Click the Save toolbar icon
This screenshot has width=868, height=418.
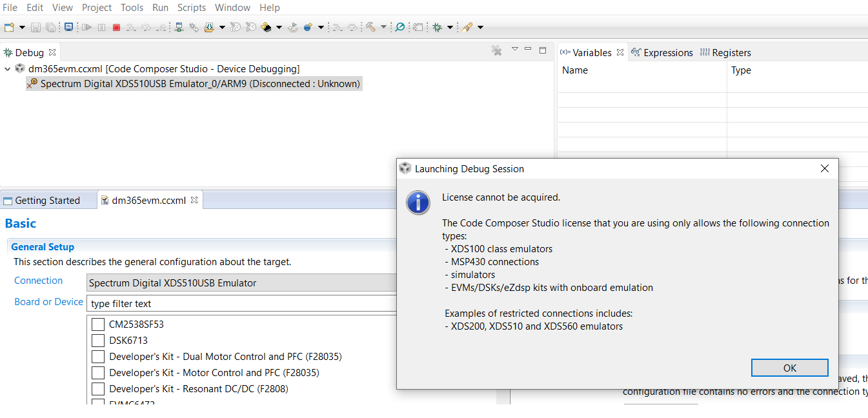(x=35, y=27)
